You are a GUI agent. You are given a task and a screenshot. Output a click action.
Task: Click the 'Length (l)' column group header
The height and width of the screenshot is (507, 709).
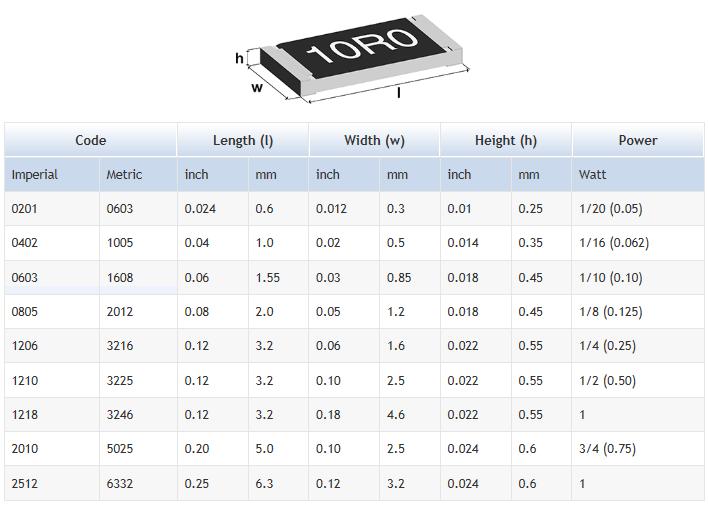(x=243, y=140)
